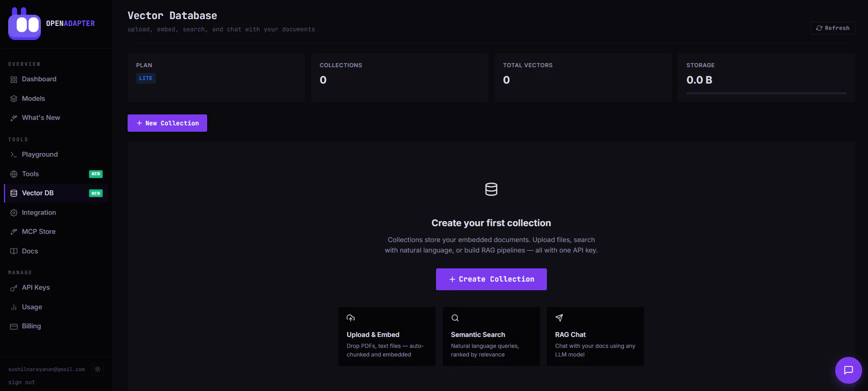The width and height of the screenshot is (868, 391).
Task: Click the What's New sparkle icon
Action: pos(14,118)
